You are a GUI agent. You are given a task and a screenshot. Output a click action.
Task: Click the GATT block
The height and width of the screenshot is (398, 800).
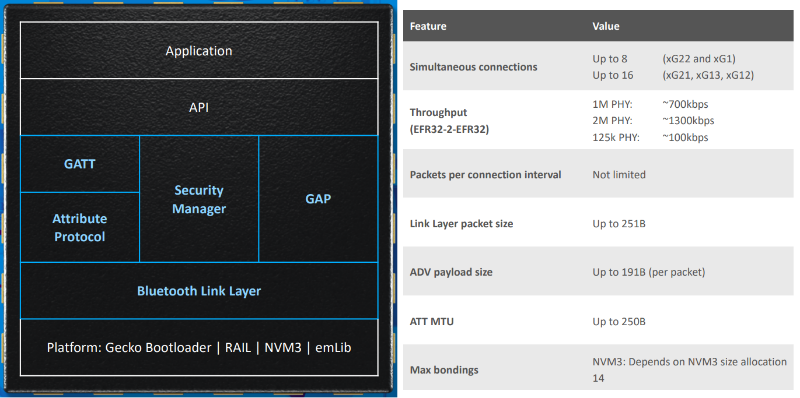(x=80, y=164)
